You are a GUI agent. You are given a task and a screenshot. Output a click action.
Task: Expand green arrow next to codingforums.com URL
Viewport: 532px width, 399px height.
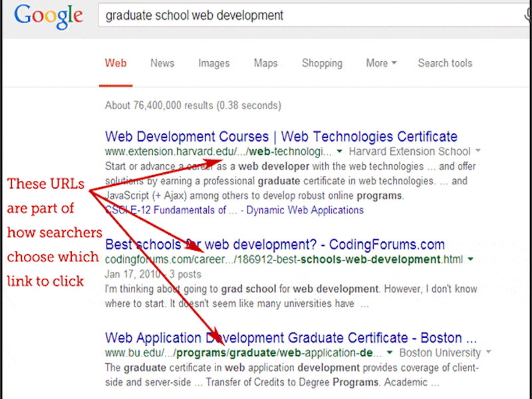pyautogui.click(x=471, y=259)
